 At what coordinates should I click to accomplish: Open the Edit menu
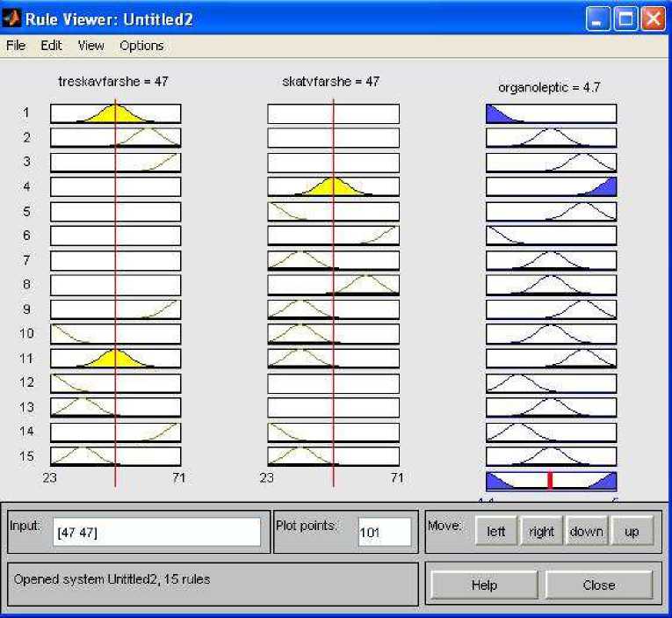(51, 46)
